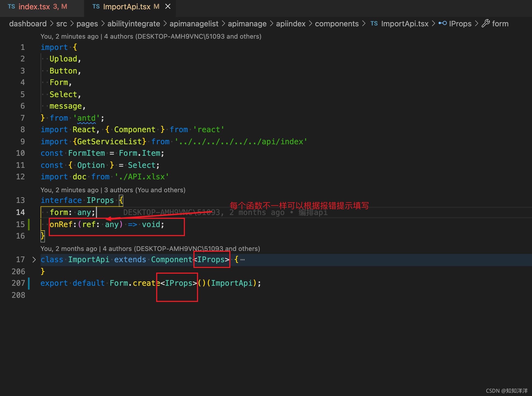This screenshot has width=532, height=396.
Task: Click 'form: any;' on line 14
Action: (x=73, y=213)
